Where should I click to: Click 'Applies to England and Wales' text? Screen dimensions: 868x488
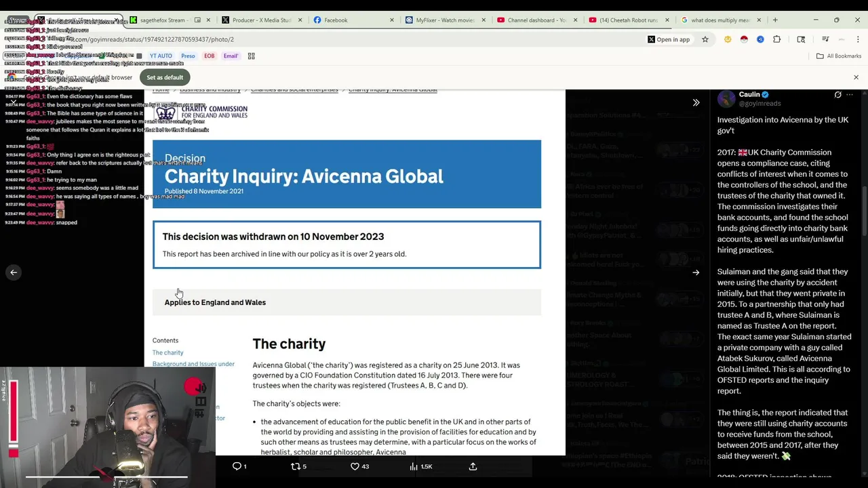click(215, 302)
